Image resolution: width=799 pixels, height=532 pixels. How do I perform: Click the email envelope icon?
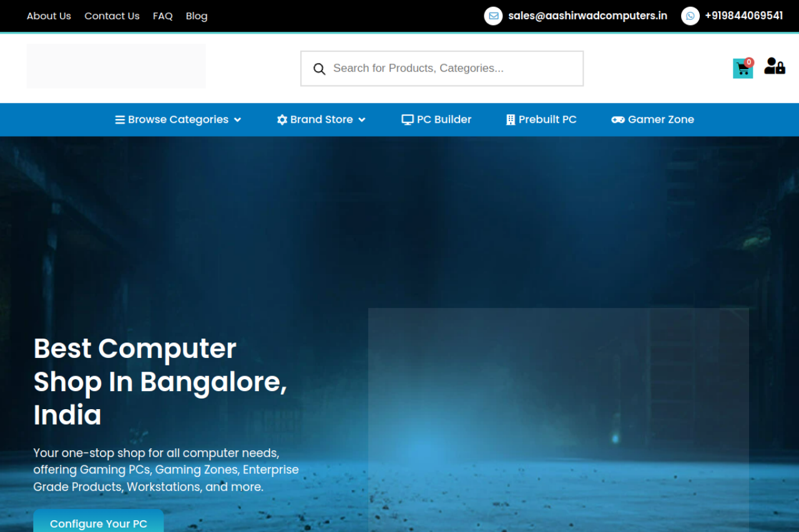493,16
